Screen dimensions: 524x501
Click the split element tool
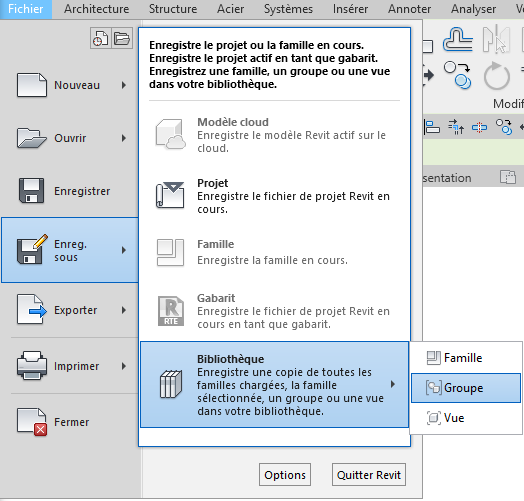(479, 127)
